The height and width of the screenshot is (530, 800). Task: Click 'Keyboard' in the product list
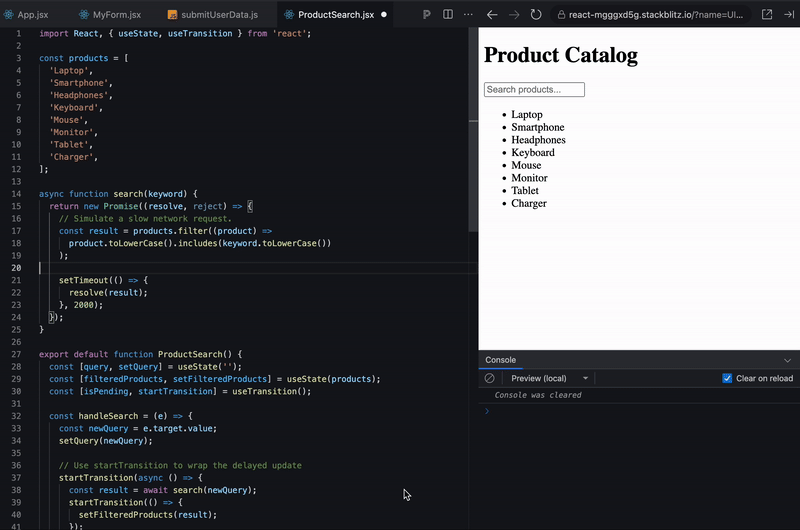(x=533, y=153)
